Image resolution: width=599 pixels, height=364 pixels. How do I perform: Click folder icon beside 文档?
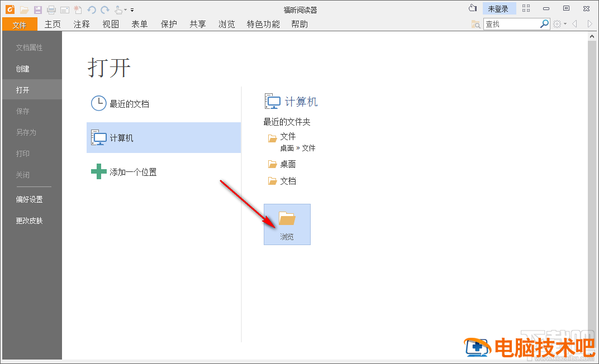(272, 181)
